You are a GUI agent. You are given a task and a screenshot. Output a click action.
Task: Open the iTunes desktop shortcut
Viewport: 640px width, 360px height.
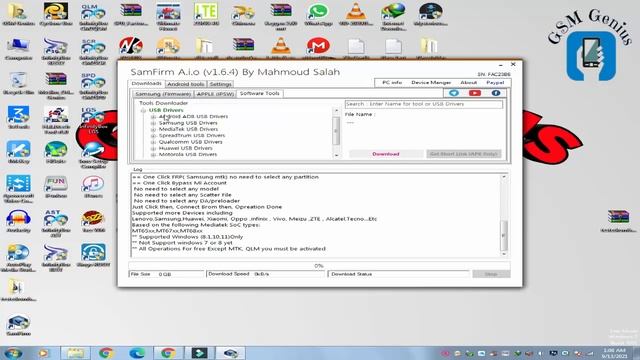(x=93, y=187)
